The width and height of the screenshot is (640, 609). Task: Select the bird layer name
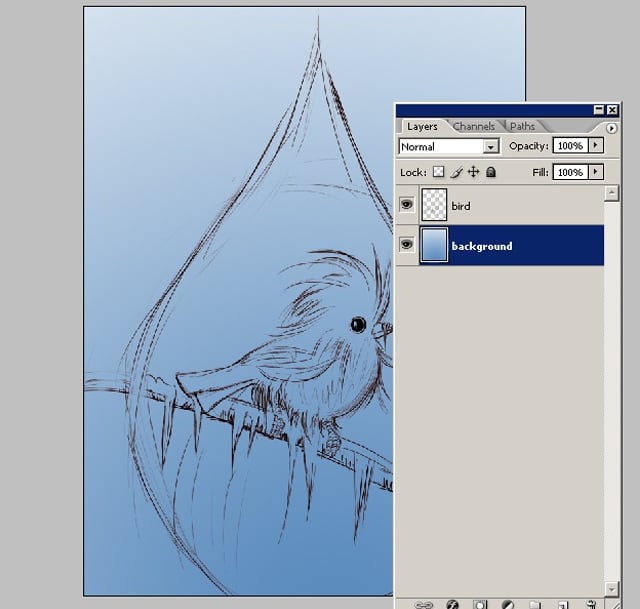(x=461, y=206)
